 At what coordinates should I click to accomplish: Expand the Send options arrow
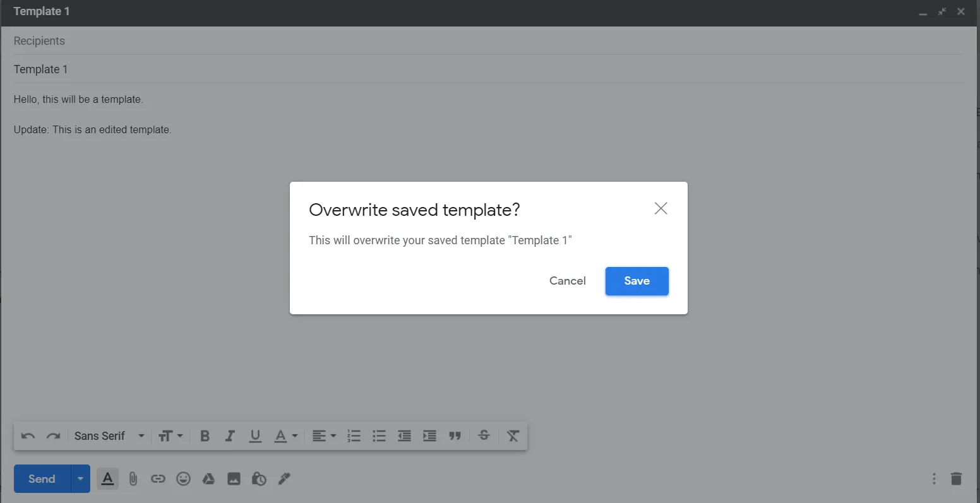point(80,479)
